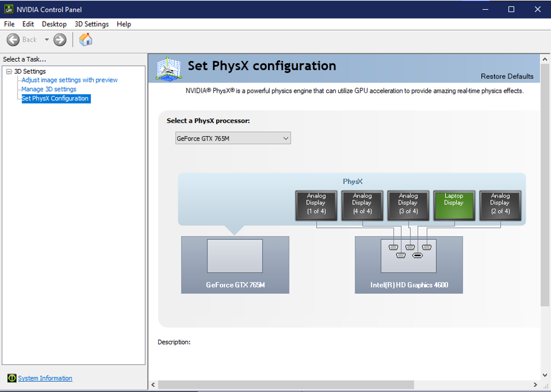Click the vertical scrollbar up arrow

(545, 59)
